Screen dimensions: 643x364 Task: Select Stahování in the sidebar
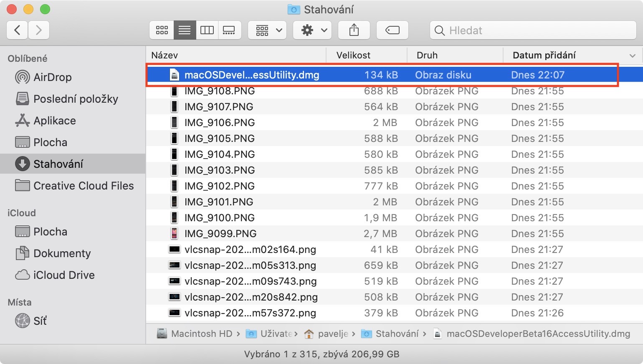pyautogui.click(x=73, y=164)
